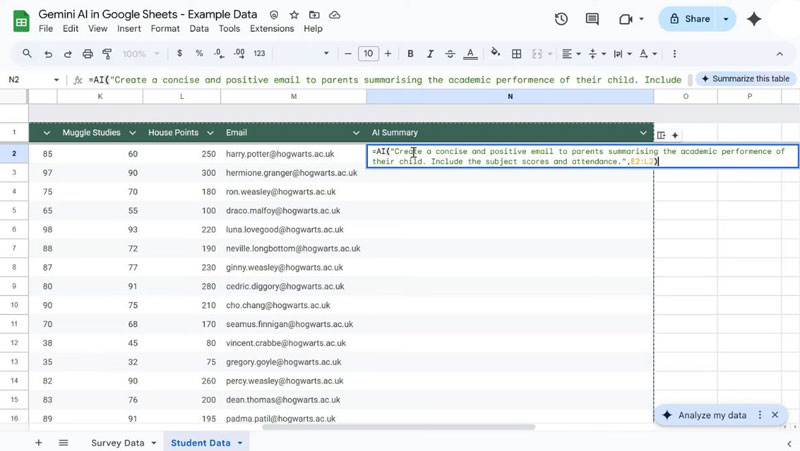Click the text color icon
Viewport: 800px width, 451px height.
point(472,54)
